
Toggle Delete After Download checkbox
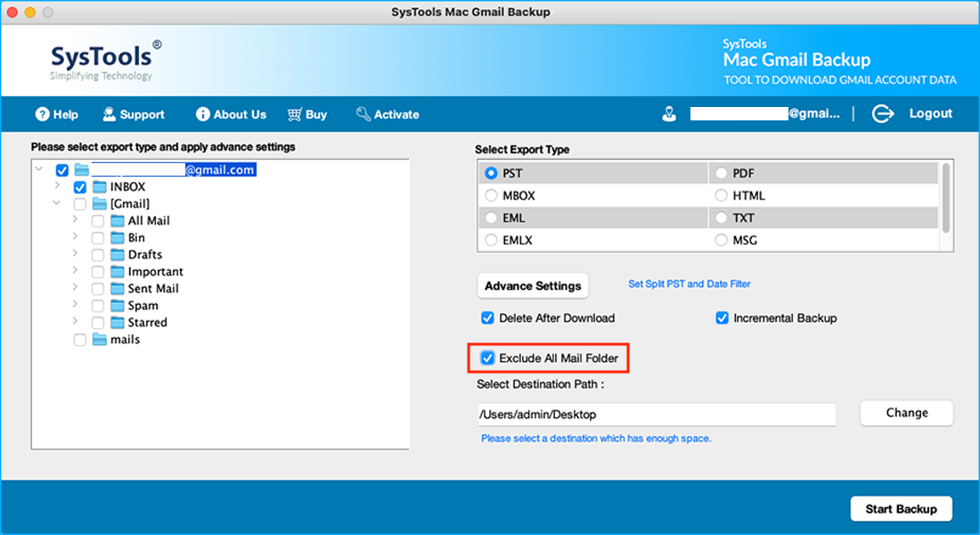point(487,317)
